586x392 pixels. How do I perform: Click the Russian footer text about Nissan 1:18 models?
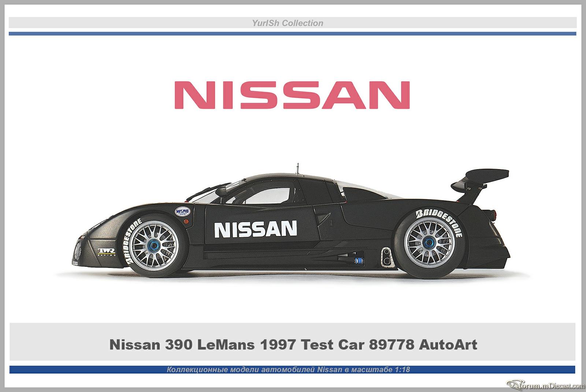point(288,369)
